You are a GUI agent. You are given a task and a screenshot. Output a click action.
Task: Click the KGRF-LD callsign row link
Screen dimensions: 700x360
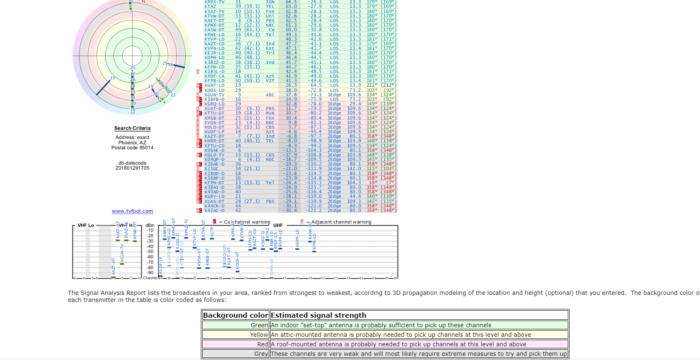point(213,85)
